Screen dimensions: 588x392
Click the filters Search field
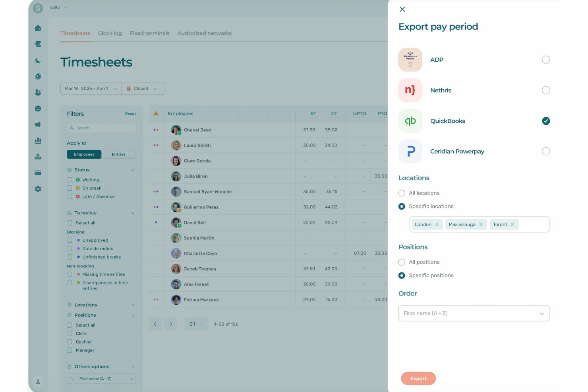(101, 128)
